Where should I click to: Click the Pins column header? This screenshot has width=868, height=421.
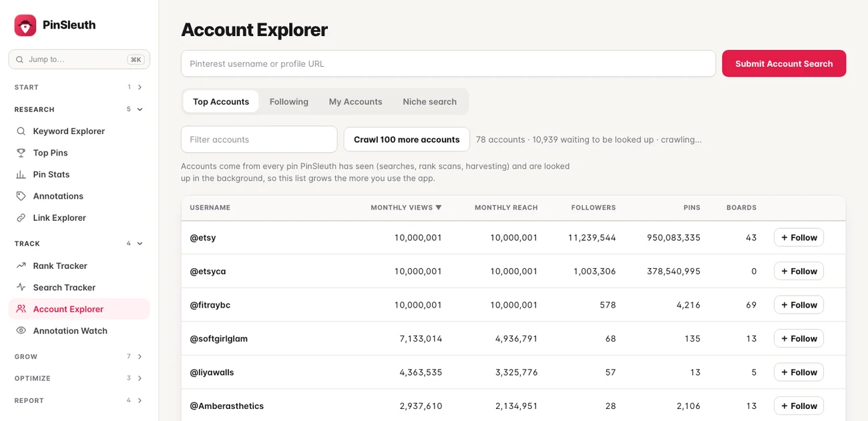692,207
